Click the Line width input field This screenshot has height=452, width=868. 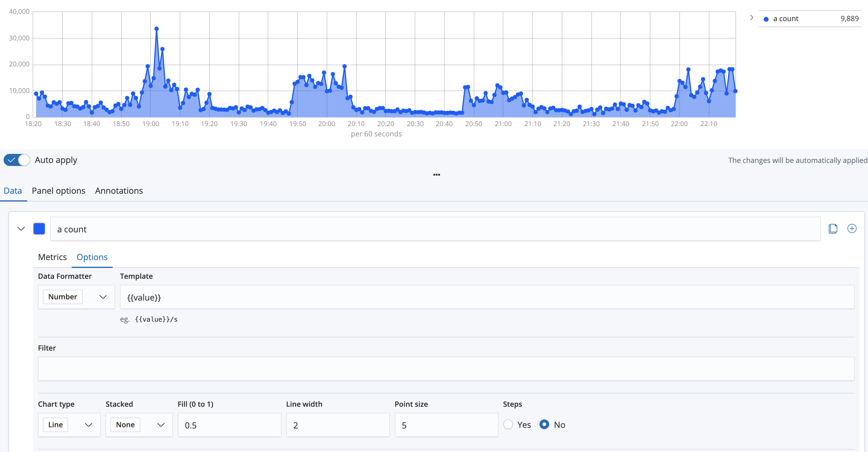(x=338, y=425)
